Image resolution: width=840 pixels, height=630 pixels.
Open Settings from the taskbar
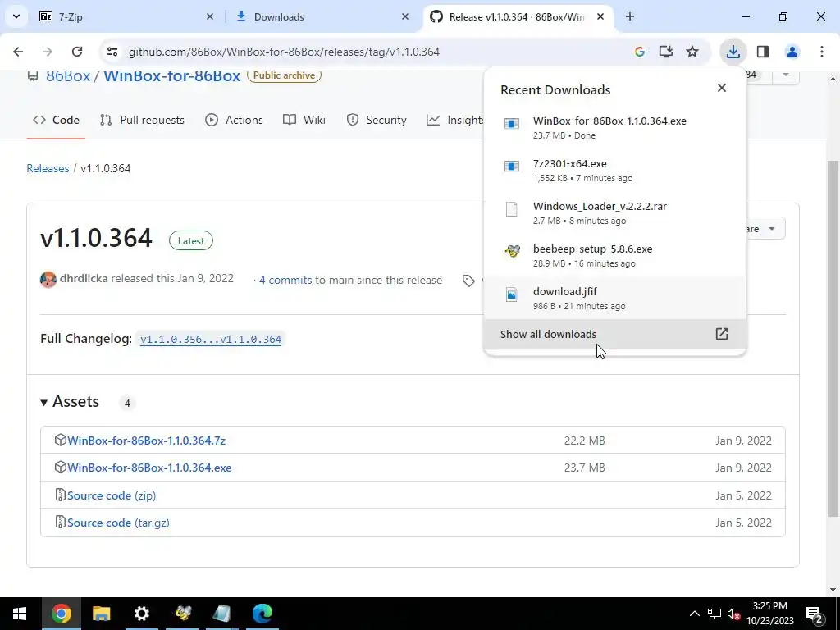pyautogui.click(x=141, y=614)
